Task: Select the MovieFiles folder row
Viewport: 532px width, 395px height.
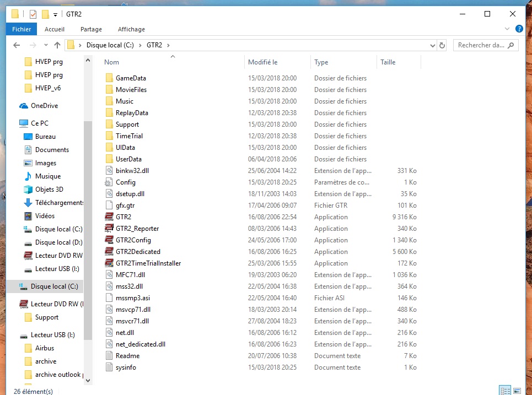Action: (x=261, y=89)
